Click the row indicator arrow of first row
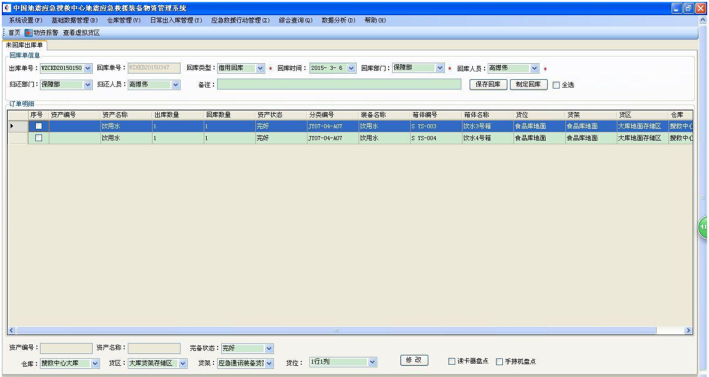The height and width of the screenshot is (377, 709). tap(12, 126)
